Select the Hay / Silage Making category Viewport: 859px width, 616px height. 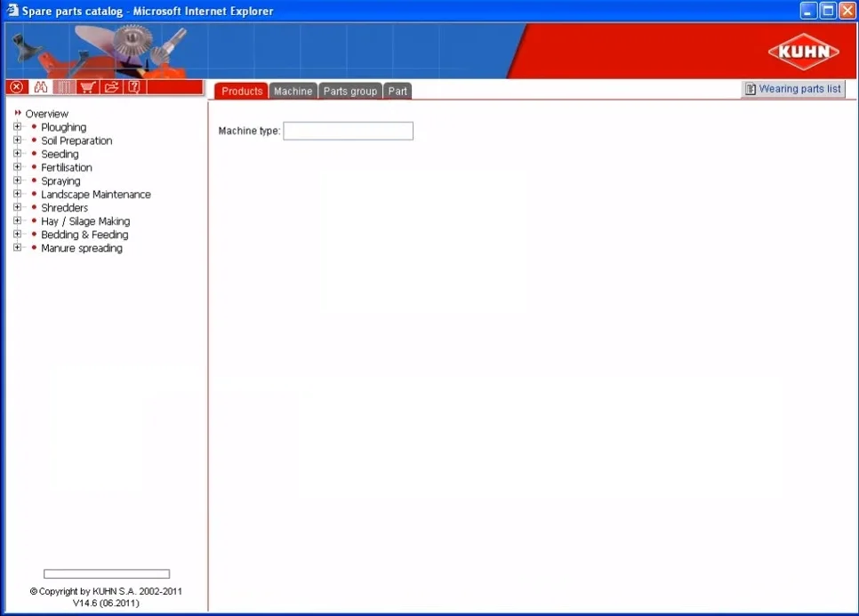tap(85, 221)
